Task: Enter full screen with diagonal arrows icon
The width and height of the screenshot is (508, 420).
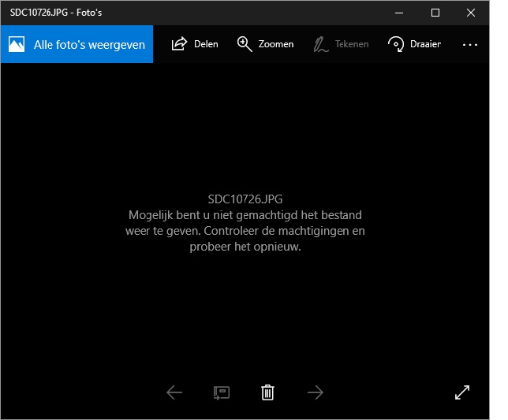Action: click(x=463, y=392)
